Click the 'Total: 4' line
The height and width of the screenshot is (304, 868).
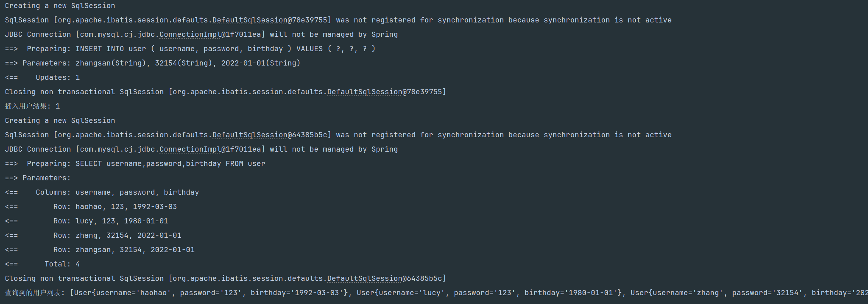tap(62, 264)
